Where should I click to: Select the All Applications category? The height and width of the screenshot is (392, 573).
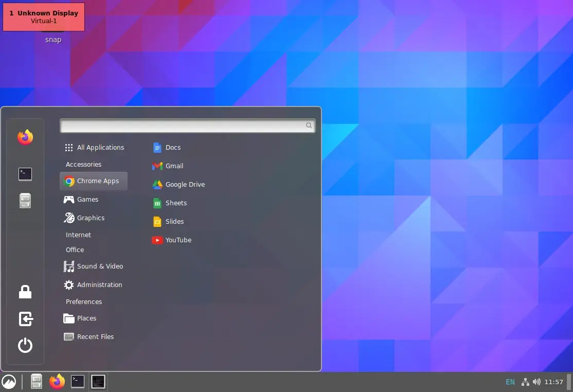[x=94, y=148]
